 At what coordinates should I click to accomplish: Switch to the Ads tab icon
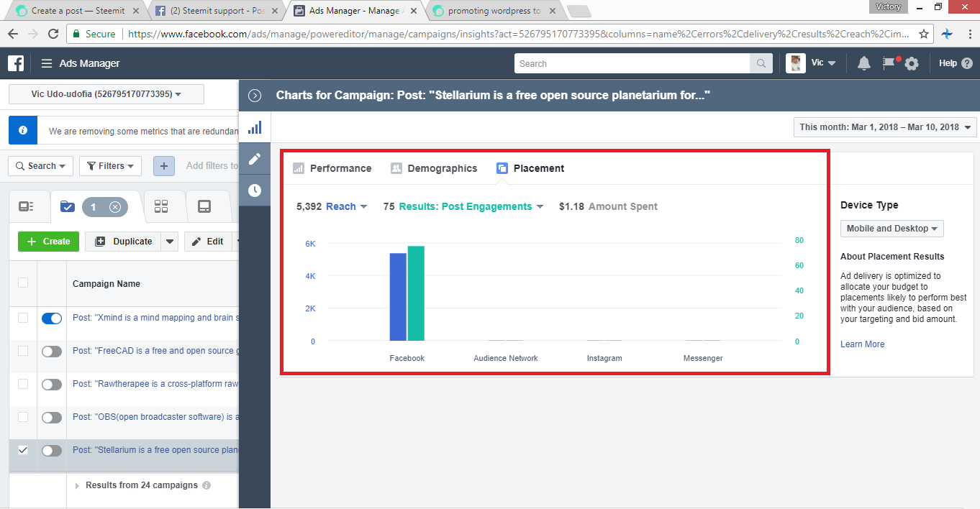204,207
